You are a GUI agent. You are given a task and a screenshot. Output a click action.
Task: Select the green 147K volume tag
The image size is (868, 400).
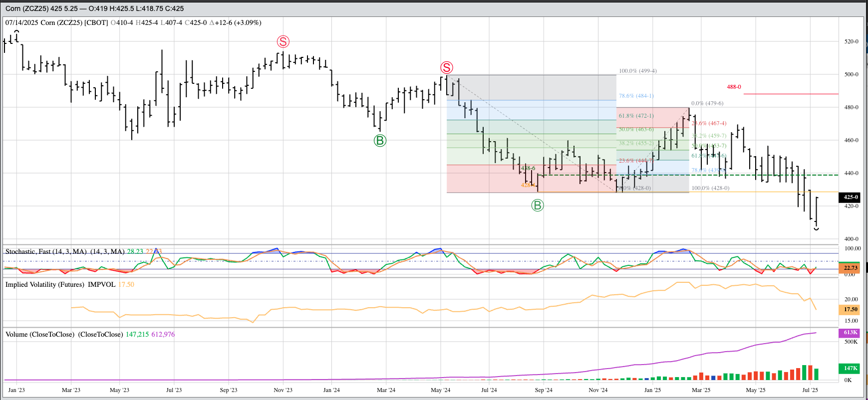click(x=850, y=368)
